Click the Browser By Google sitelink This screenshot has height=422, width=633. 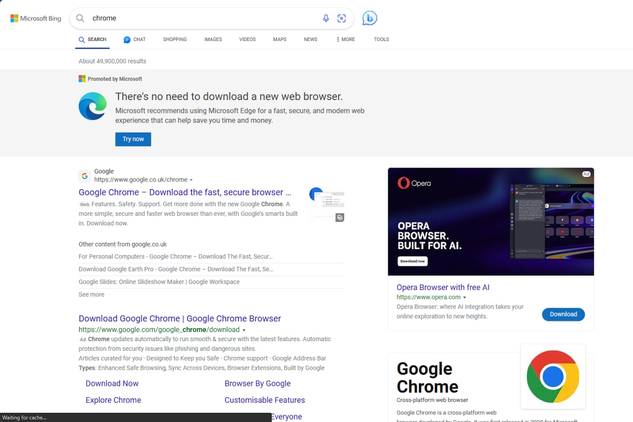pyautogui.click(x=258, y=383)
